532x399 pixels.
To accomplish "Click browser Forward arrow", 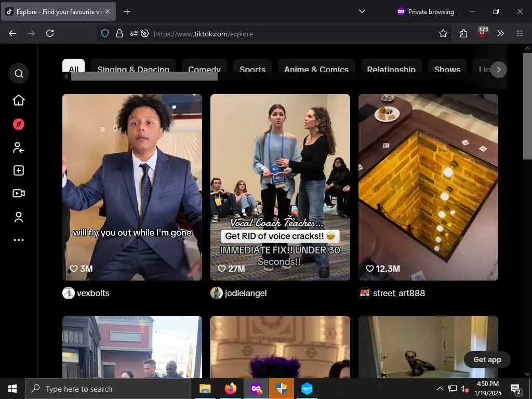I will (x=31, y=33).
